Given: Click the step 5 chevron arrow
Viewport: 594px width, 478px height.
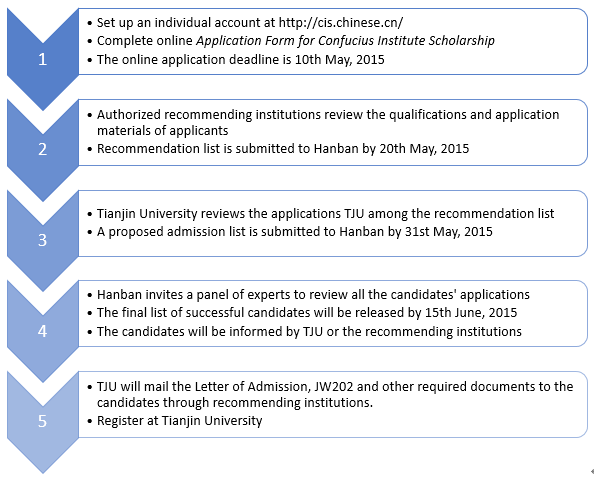Looking at the screenshot, I should click(x=42, y=422).
